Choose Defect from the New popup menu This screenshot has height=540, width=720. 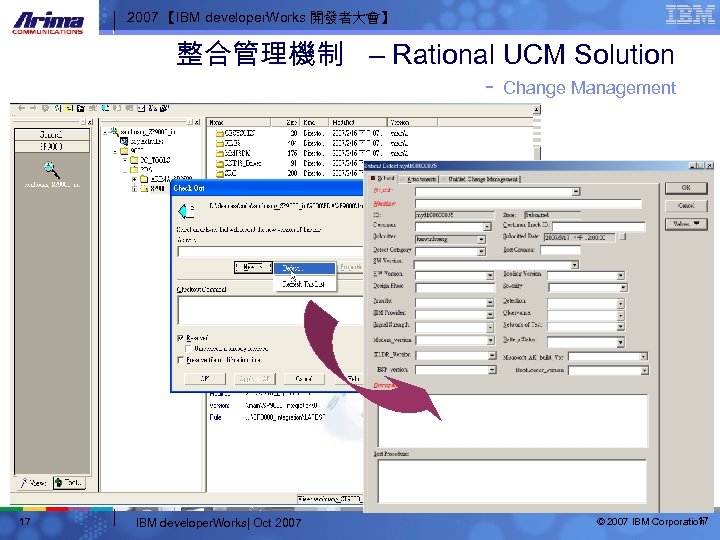pos(305,269)
